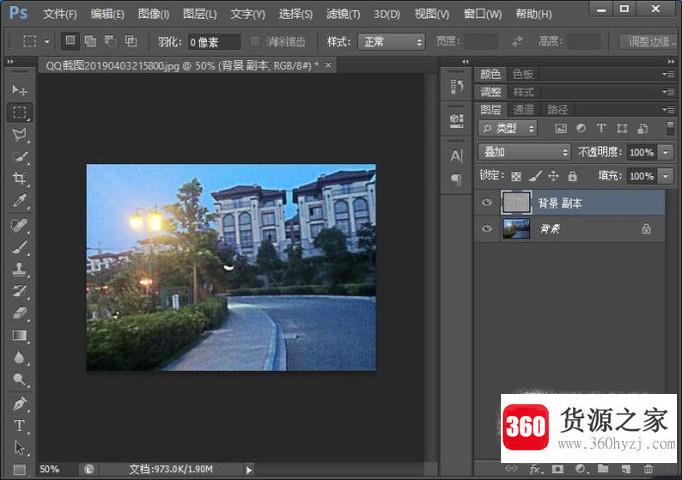Create new fill or adjustment layer
This screenshot has width=682, height=480.
tap(580, 469)
